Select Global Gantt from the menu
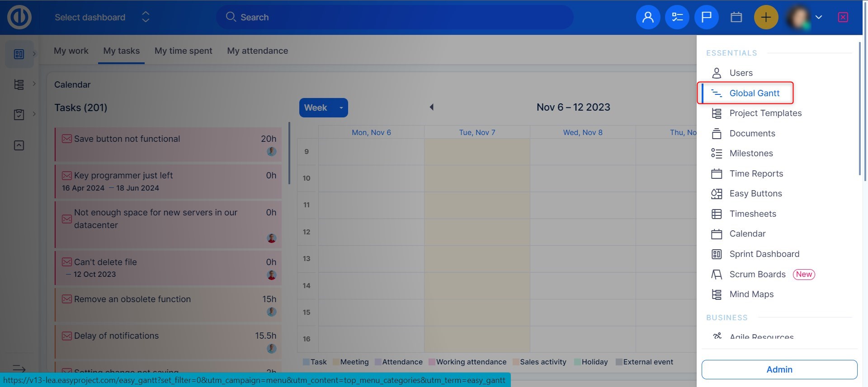This screenshot has height=387, width=868. [x=754, y=93]
